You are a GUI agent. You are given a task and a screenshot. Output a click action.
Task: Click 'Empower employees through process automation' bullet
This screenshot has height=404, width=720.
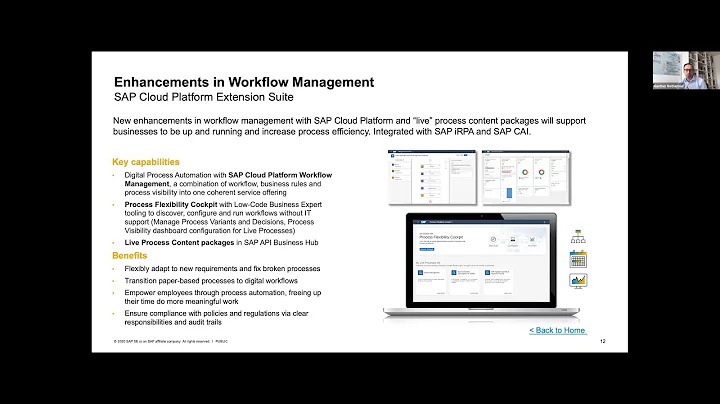pyautogui.click(x=223, y=297)
